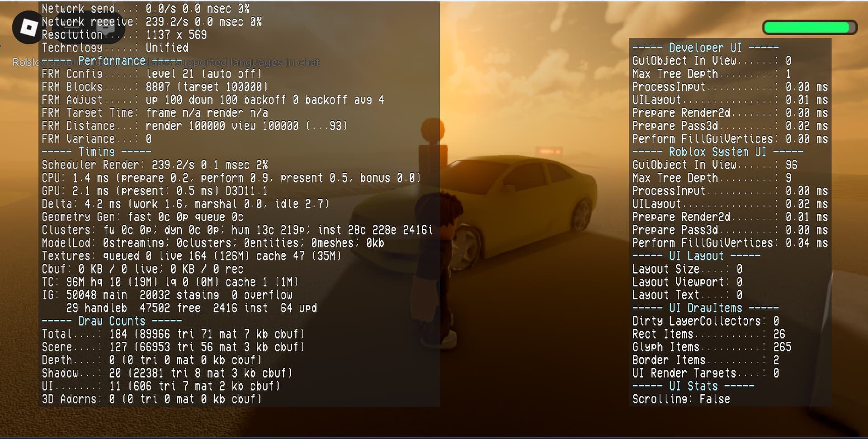Select the "FRM Distance" render 100000 line
Image resolution: width=868 pixels, height=439 pixels.
(195, 126)
